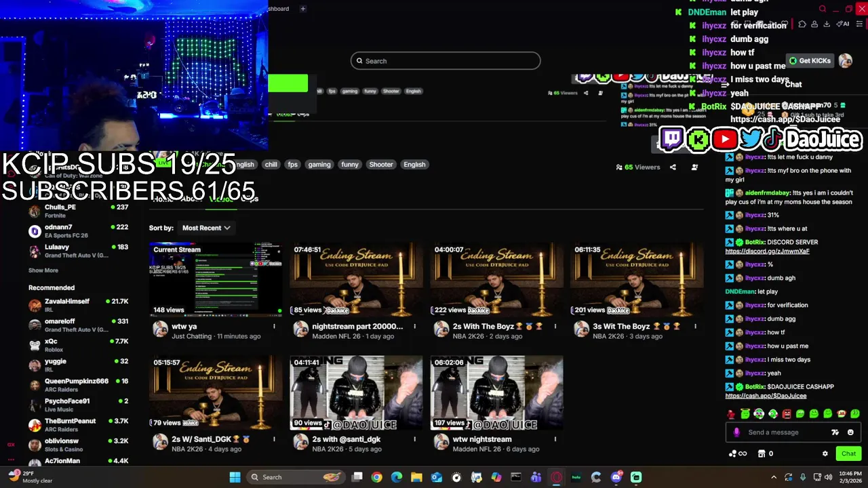
Task: Open a new browser tab with plus
Action: click(x=303, y=9)
